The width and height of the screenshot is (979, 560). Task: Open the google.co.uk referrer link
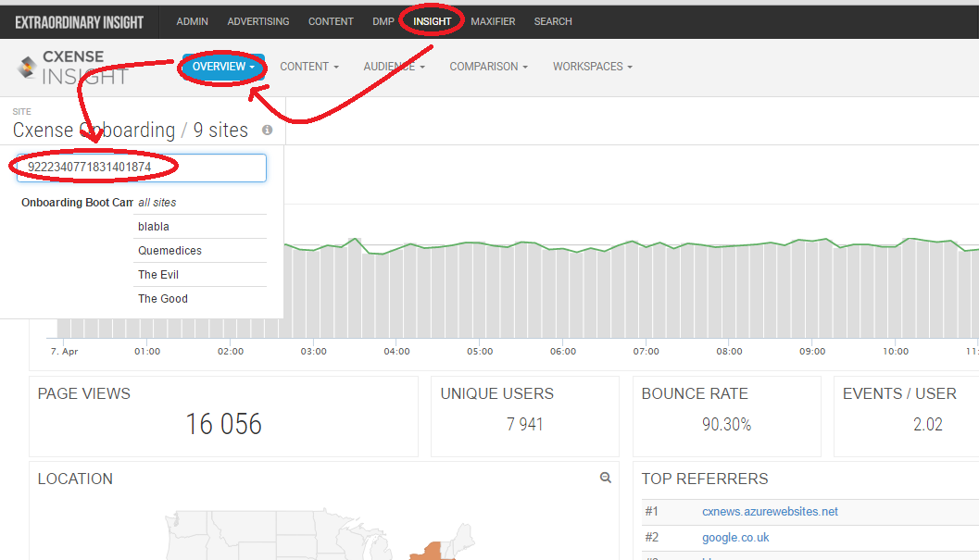coord(735,538)
